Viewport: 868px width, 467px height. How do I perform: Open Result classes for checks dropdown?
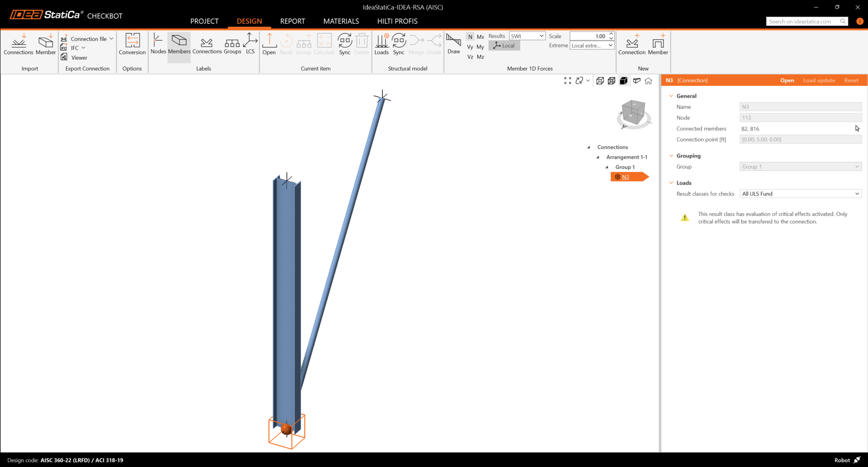(800, 194)
